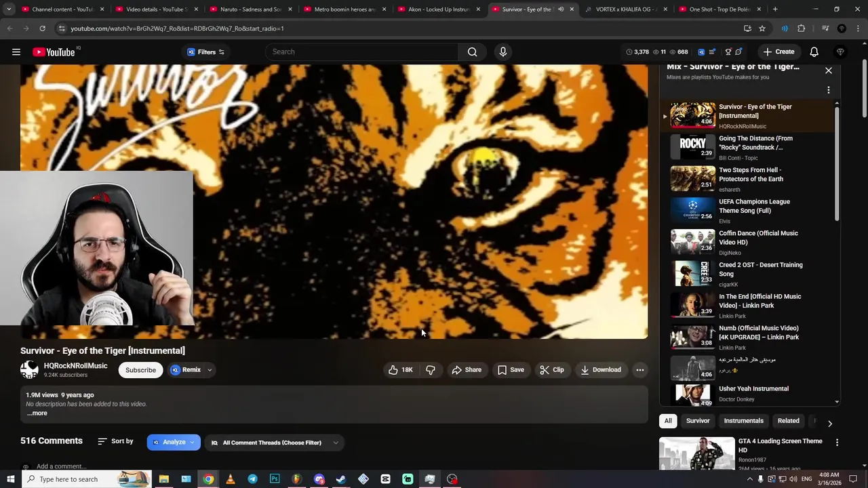Open Remix dropdown arrow
This screenshot has width=868, height=488.
tap(210, 370)
